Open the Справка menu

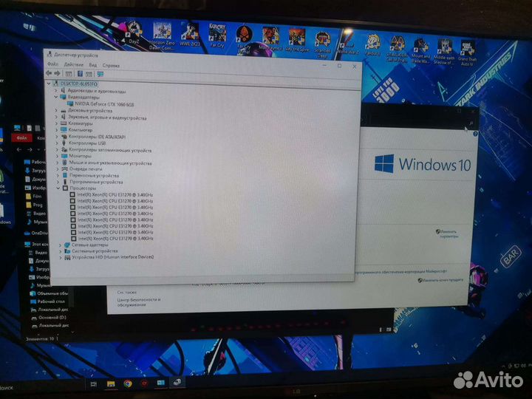[x=111, y=66]
